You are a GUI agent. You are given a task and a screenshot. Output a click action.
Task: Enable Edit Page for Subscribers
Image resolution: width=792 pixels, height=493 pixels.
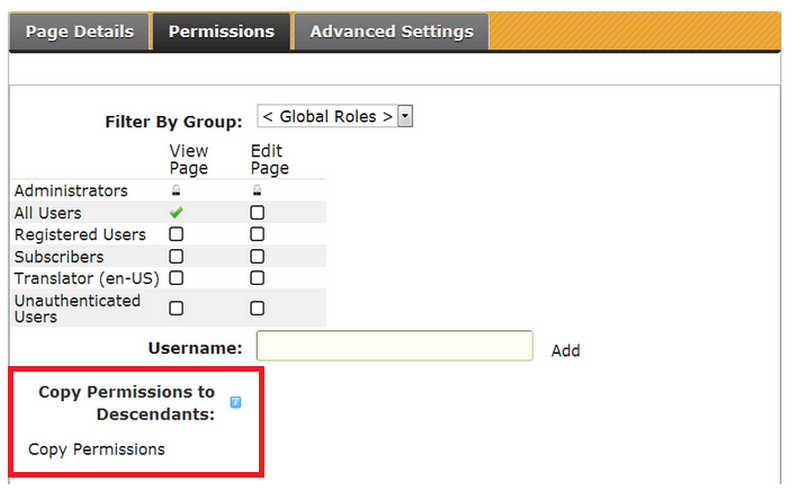click(257, 257)
